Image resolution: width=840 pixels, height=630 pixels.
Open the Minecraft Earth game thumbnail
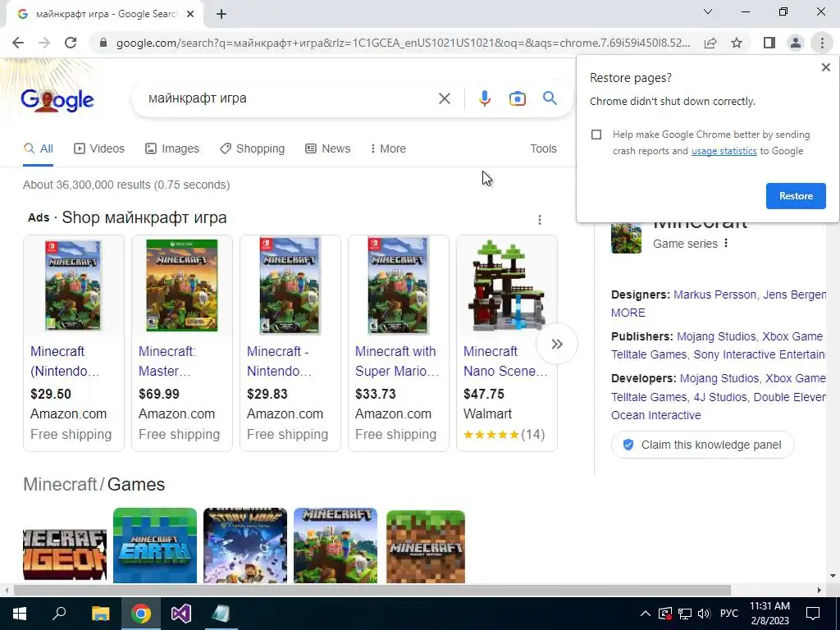[155, 546]
